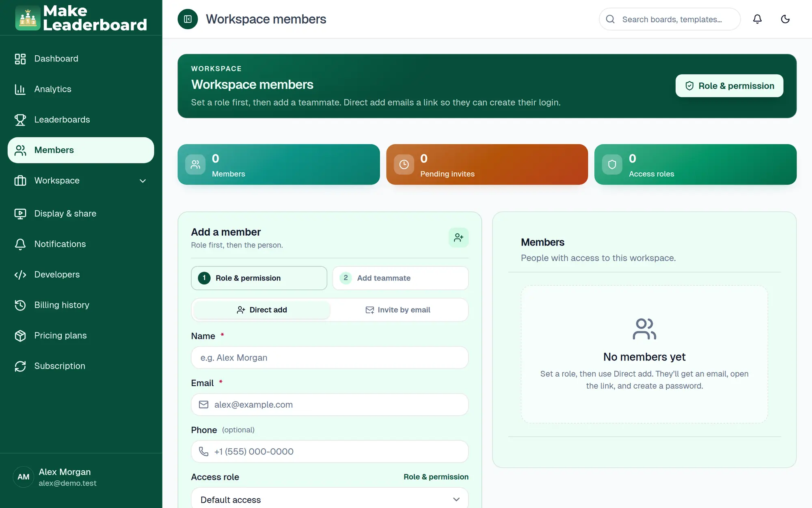Image resolution: width=812 pixels, height=508 pixels.
Task: Open the Analytics page
Action: coord(81,89)
